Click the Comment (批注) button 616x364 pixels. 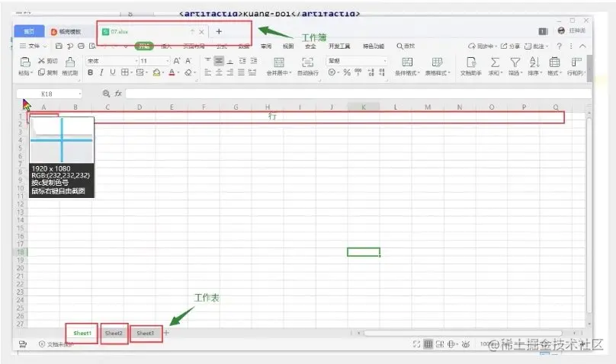[x=536, y=46]
